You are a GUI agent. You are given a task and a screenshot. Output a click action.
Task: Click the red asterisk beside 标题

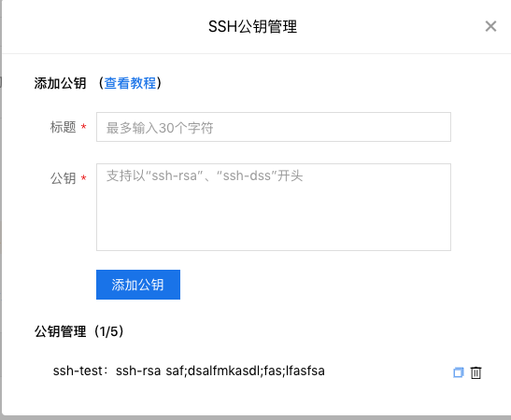click(84, 127)
